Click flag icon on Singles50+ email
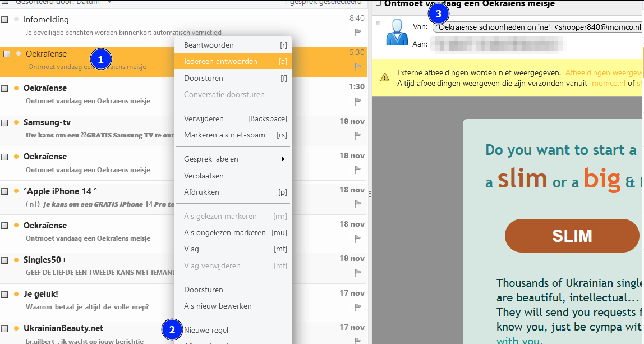This screenshot has height=344, width=644. click(358, 273)
